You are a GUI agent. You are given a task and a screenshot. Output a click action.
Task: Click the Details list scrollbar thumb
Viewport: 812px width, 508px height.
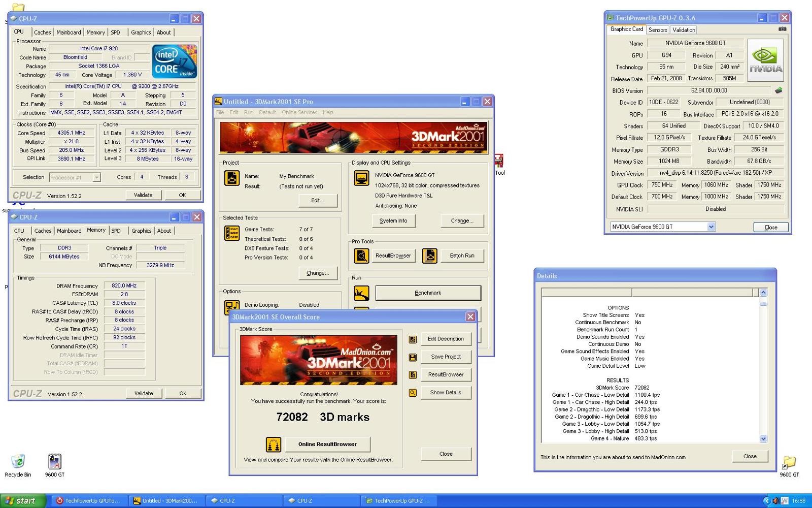763,303
